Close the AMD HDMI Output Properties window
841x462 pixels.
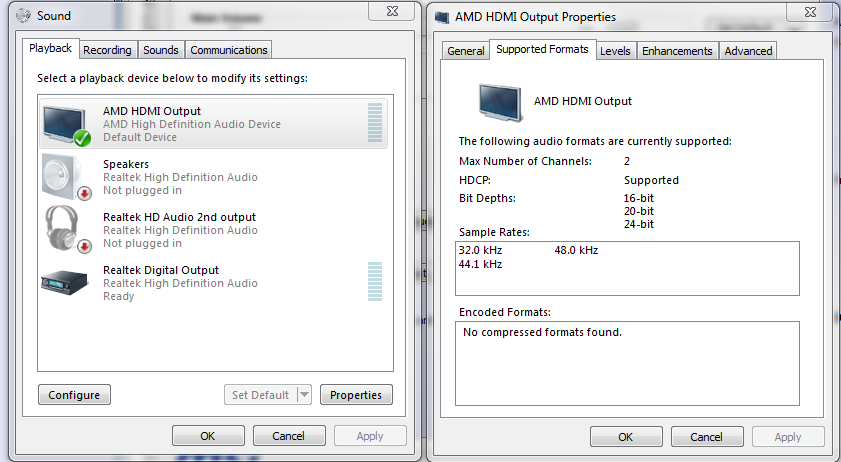click(810, 12)
